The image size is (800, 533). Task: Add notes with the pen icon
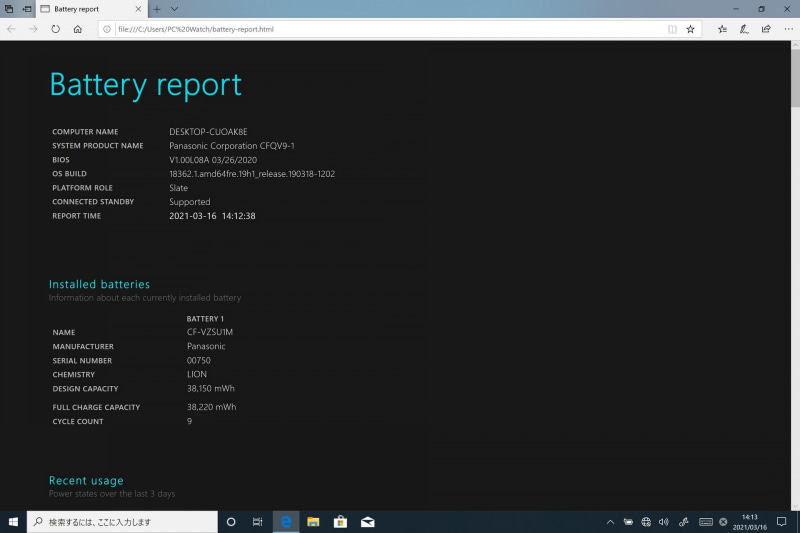point(744,29)
